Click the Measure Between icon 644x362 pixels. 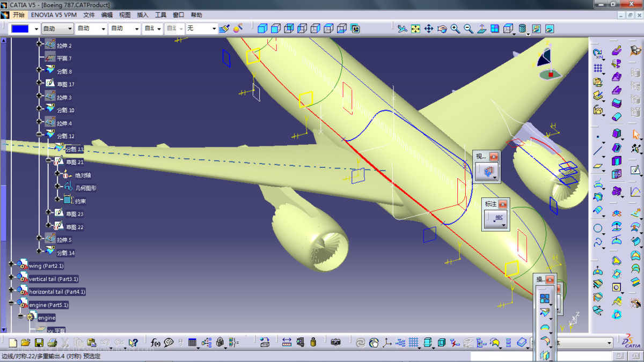(287, 343)
